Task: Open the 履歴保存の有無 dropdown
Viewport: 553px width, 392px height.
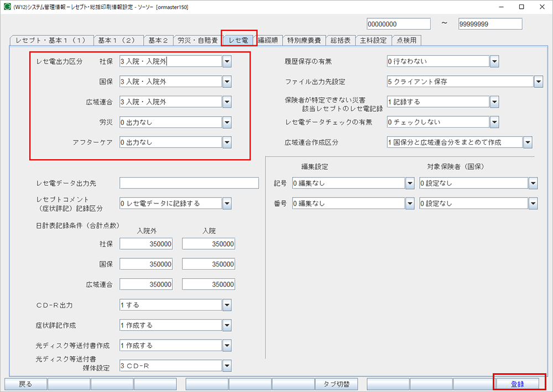Action: click(494, 61)
